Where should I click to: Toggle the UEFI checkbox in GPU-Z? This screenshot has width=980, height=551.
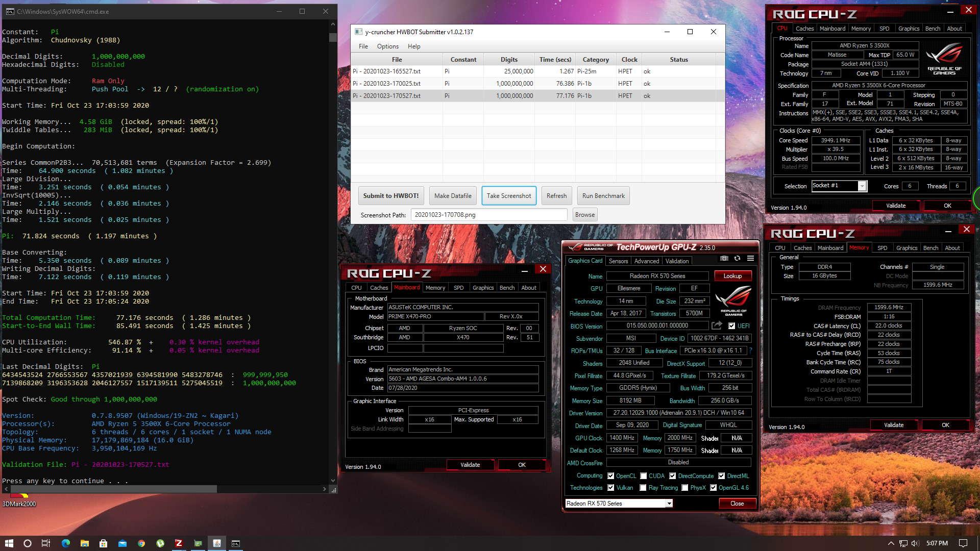point(731,326)
